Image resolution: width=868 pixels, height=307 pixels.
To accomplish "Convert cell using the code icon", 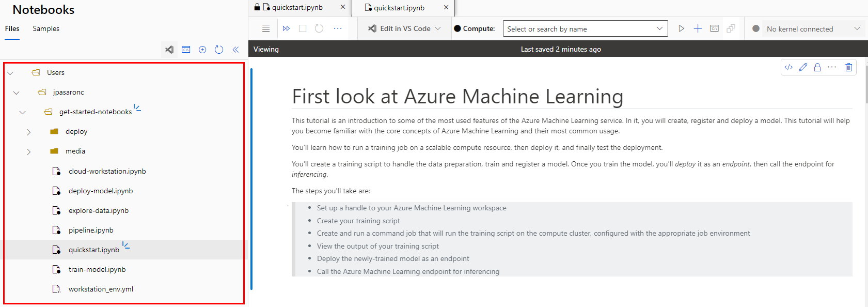I will pyautogui.click(x=788, y=67).
